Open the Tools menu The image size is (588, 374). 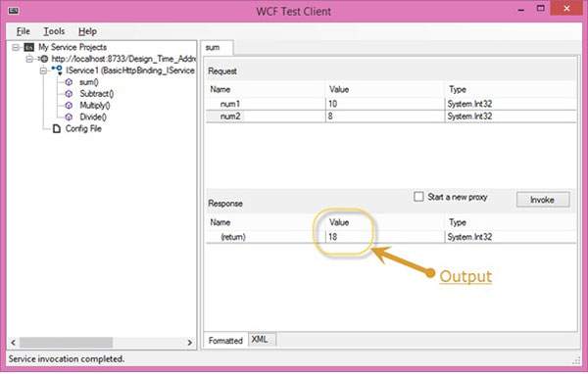pyautogui.click(x=54, y=31)
